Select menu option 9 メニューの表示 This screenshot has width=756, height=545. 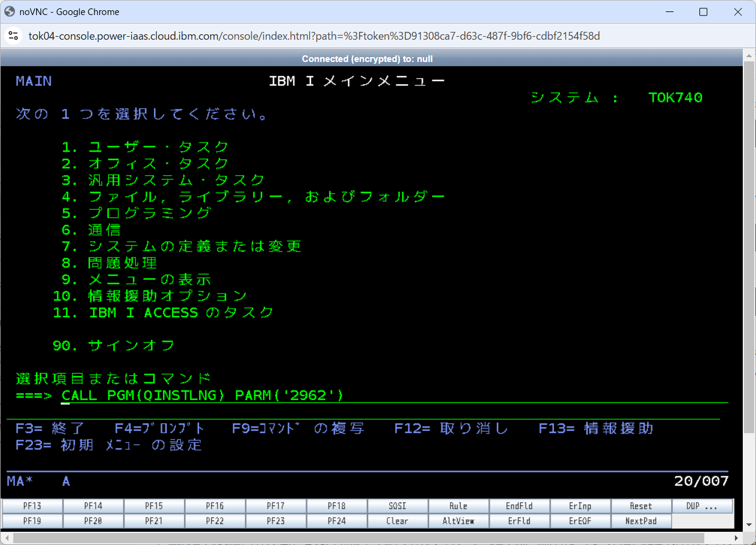pos(136,279)
